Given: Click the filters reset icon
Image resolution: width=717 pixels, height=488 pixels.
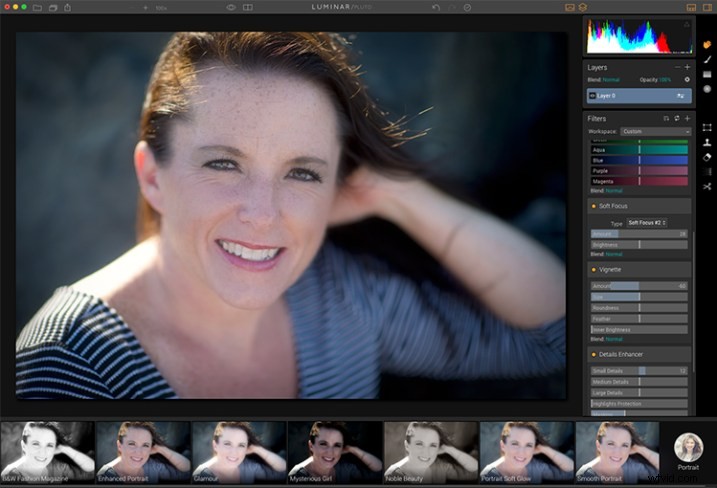Looking at the screenshot, I should click(677, 118).
